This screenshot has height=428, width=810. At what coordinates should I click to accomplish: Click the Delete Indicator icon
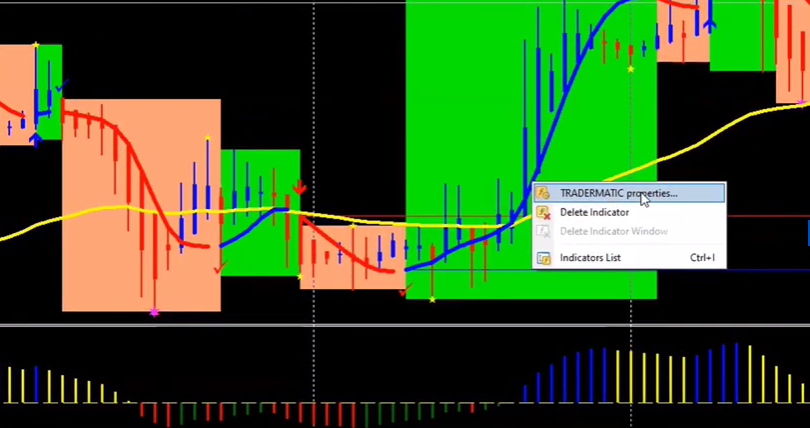click(543, 212)
